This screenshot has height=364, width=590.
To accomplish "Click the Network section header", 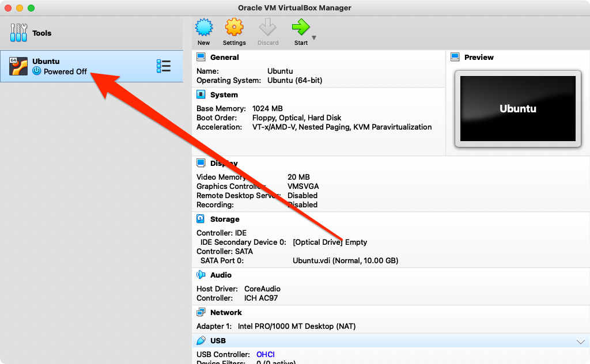I will click(226, 312).
